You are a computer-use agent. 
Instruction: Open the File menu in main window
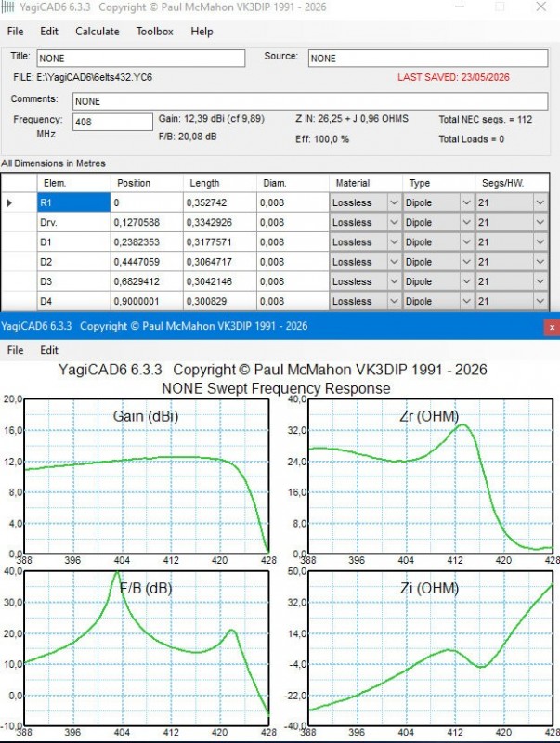coord(15,32)
